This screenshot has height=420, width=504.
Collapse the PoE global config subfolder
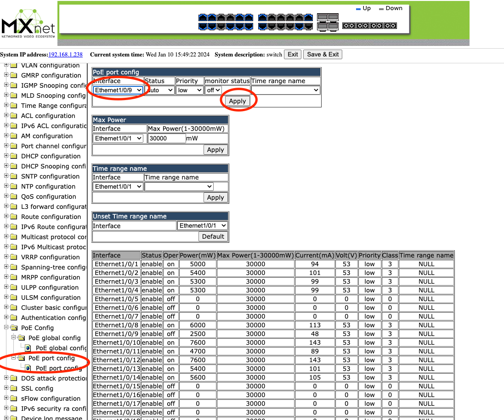13,337
